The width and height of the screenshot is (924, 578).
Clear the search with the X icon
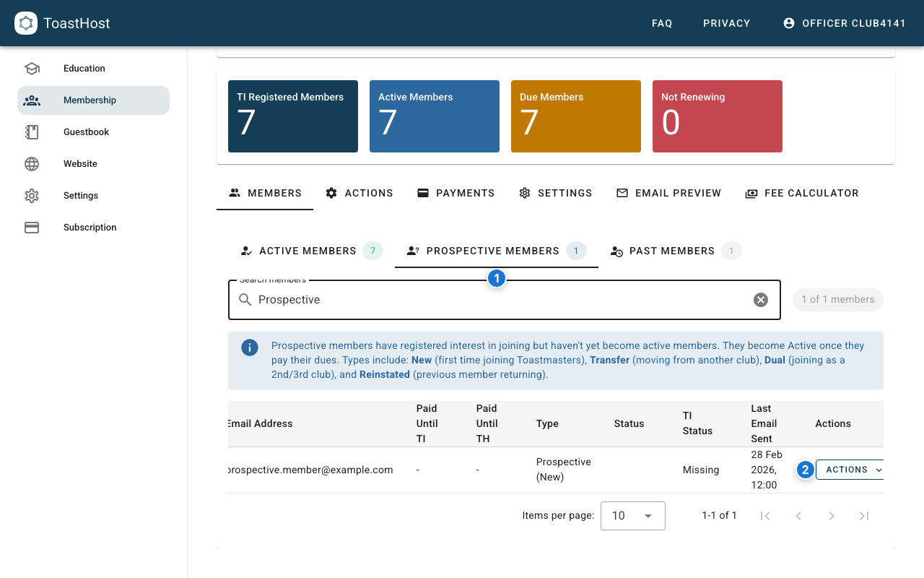point(761,299)
